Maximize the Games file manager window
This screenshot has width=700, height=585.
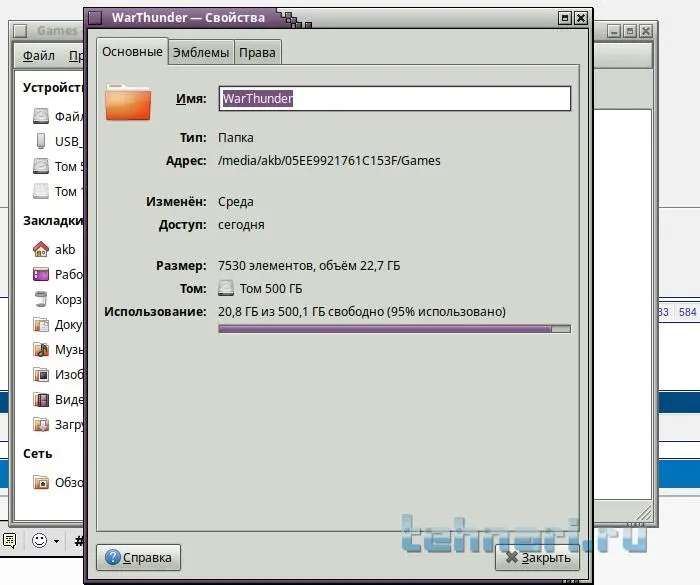point(630,31)
